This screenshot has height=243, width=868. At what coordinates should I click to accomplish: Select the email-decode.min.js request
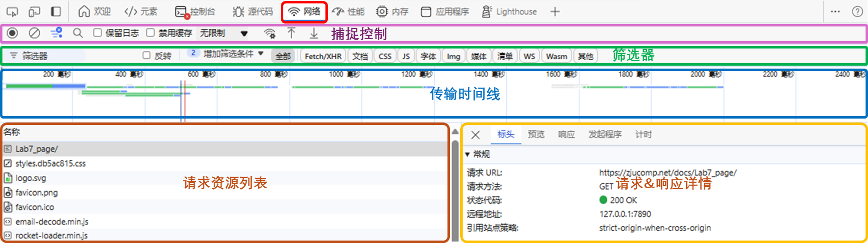225,221
